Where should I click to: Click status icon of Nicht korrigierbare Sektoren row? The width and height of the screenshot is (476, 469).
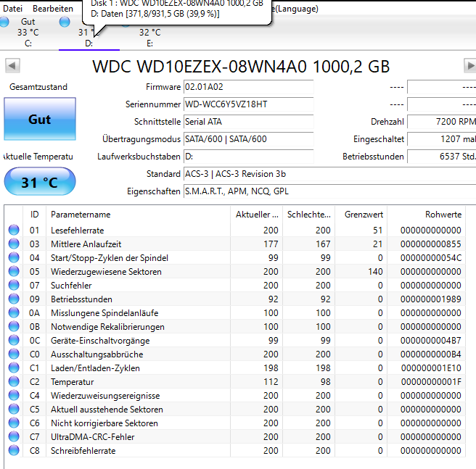click(14, 423)
